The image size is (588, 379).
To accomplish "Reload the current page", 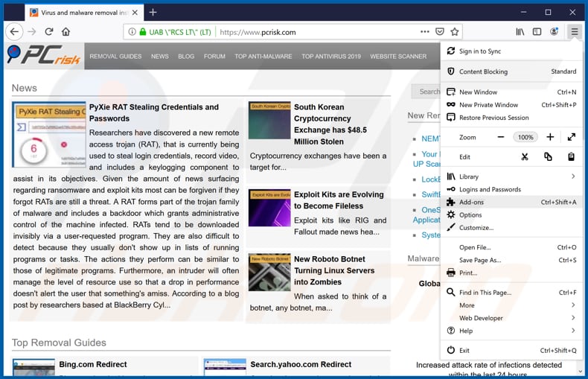I will (49, 32).
